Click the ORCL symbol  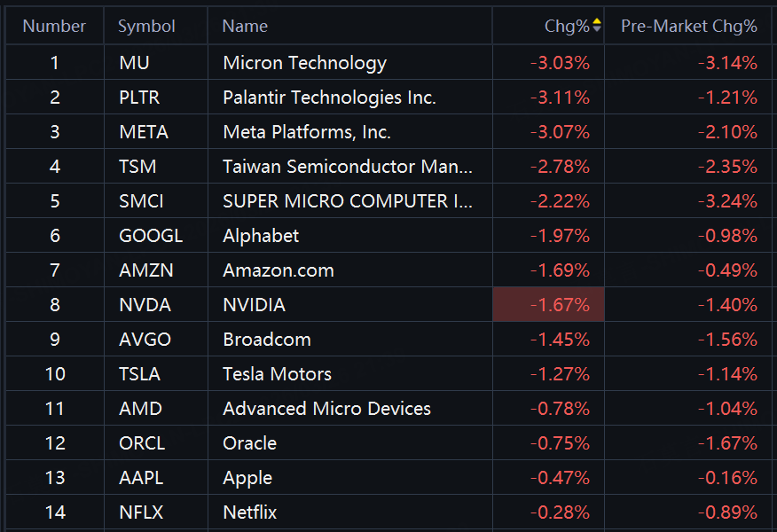pos(142,443)
